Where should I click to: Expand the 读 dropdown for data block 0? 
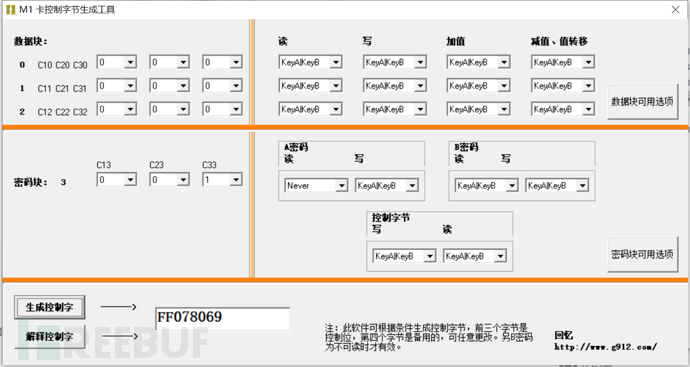click(310, 62)
